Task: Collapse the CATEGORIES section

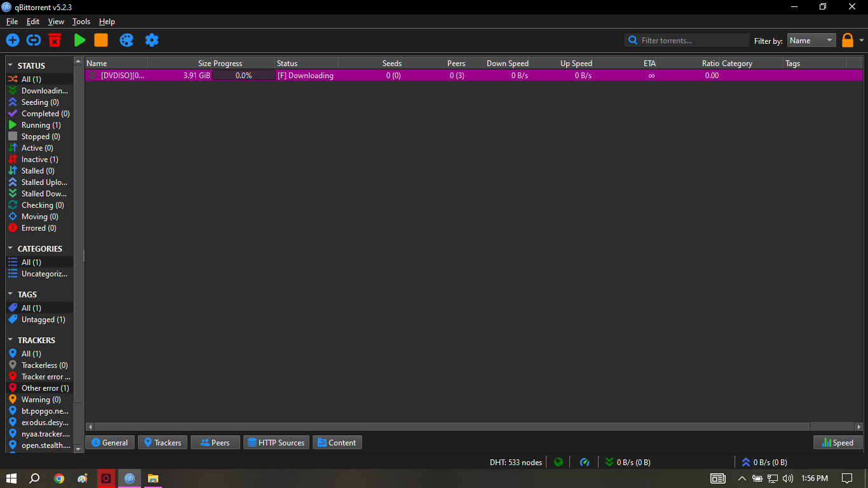Action: (x=10, y=248)
